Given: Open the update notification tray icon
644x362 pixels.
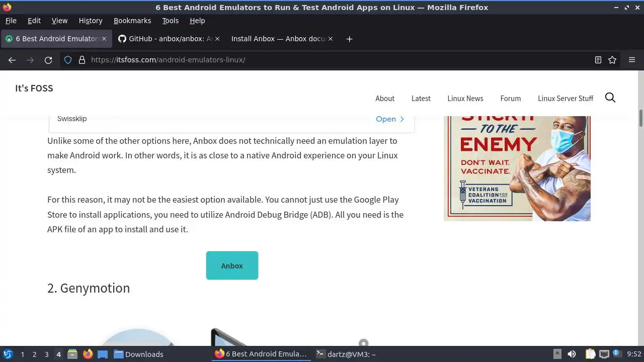Looking at the screenshot, I should (x=616, y=354).
